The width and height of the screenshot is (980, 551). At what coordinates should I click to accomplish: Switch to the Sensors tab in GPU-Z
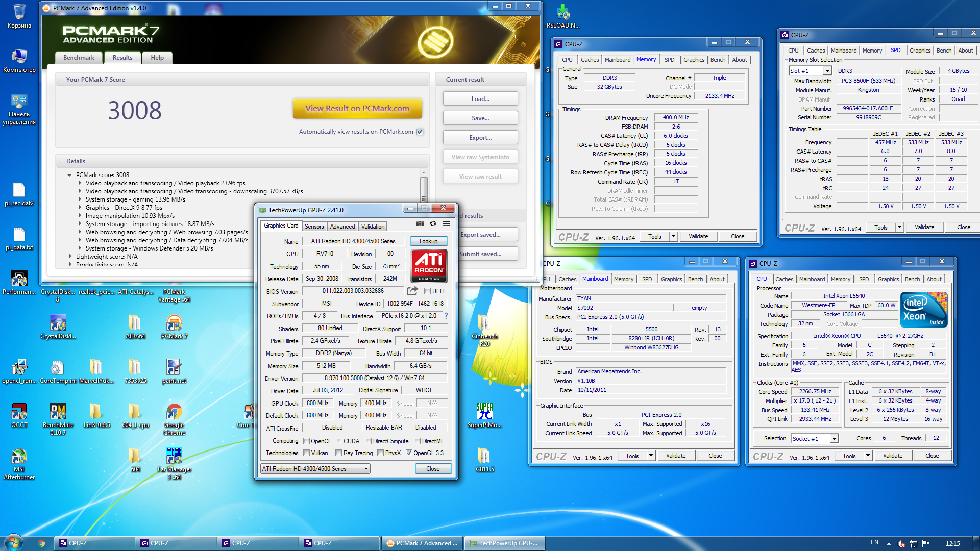(x=314, y=227)
